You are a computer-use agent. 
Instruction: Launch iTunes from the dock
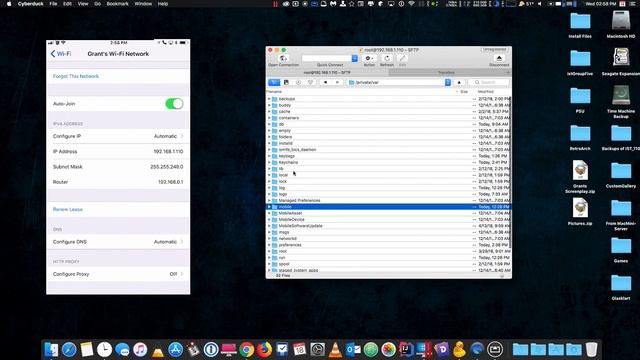[x=140, y=349]
